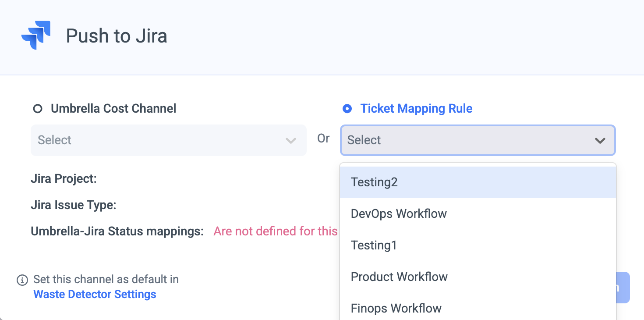
Task: Click the red 'Are not defined' warning text
Action: point(275,231)
